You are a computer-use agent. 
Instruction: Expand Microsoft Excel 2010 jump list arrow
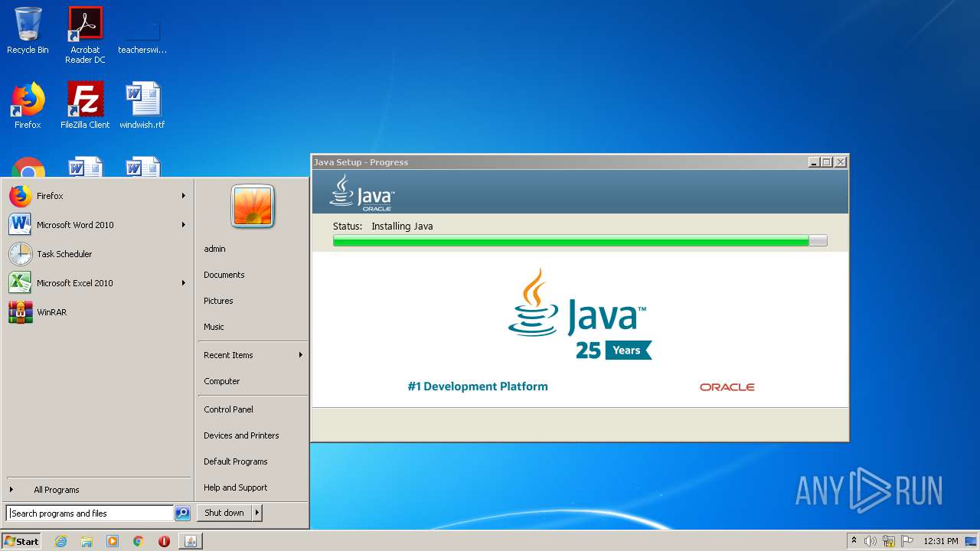(x=184, y=283)
